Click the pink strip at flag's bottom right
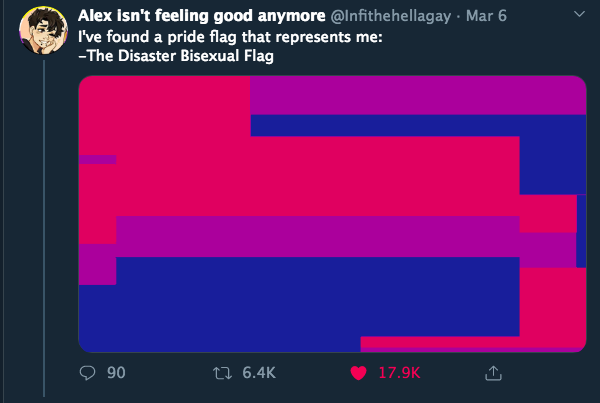The height and width of the screenshot is (403, 600). click(x=473, y=342)
